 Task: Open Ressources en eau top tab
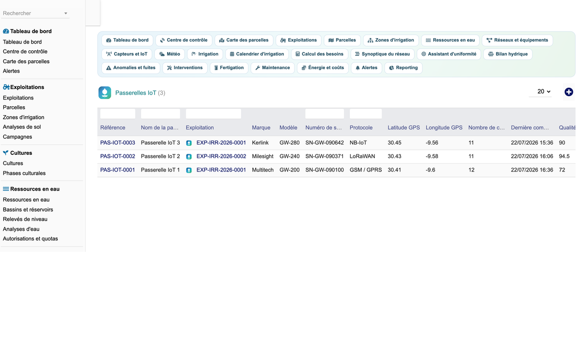coord(450,40)
